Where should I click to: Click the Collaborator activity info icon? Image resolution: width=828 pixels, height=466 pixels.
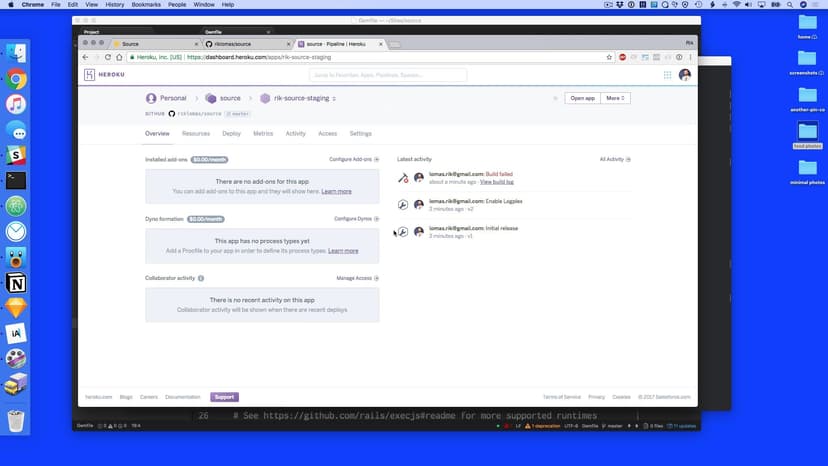pyautogui.click(x=201, y=278)
